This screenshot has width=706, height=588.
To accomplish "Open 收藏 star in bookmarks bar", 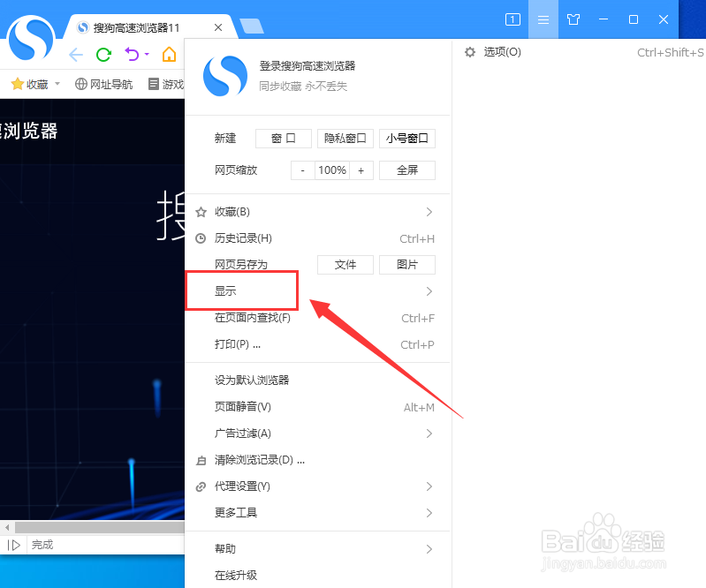I will pos(30,84).
